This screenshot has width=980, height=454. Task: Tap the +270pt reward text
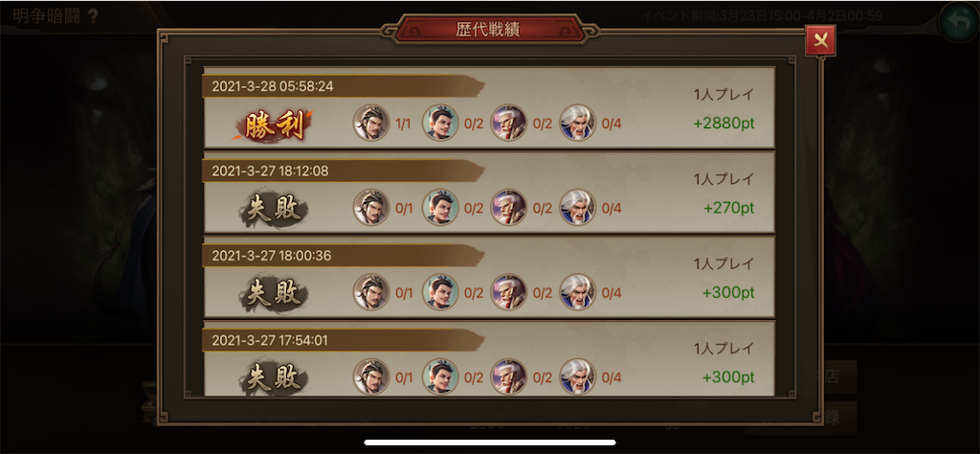tap(728, 208)
